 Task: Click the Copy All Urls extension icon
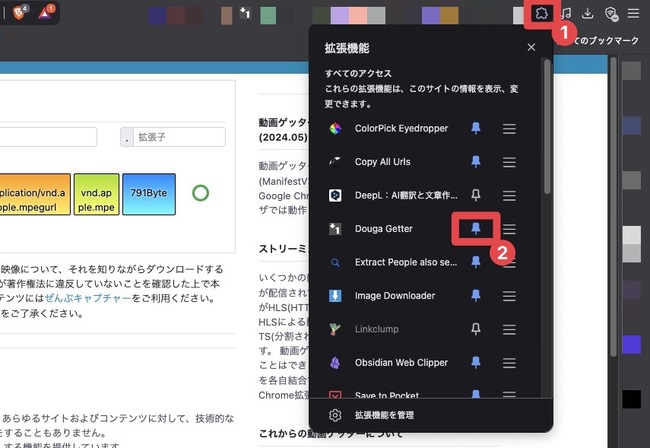click(x=335, y=162)
